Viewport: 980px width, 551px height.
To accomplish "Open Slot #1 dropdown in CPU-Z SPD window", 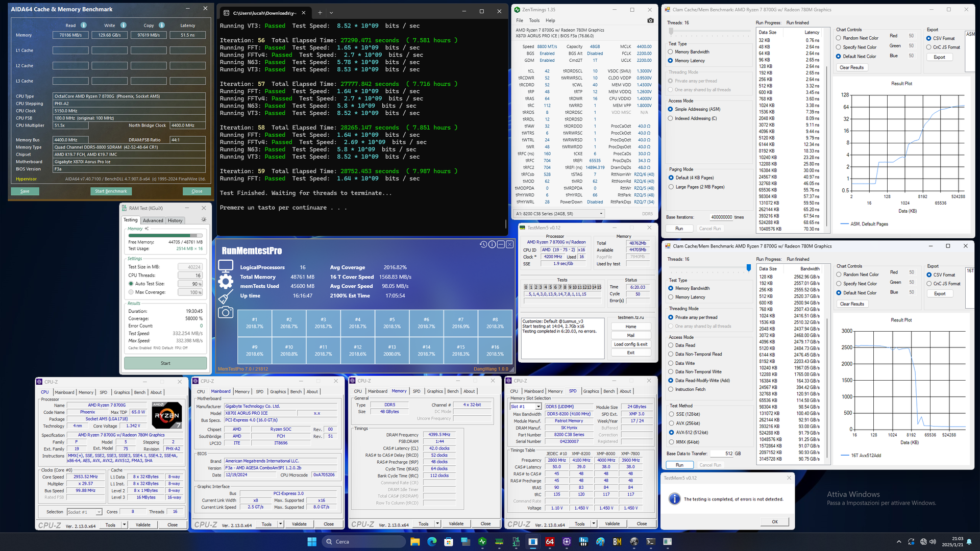I will coord(527,407).
